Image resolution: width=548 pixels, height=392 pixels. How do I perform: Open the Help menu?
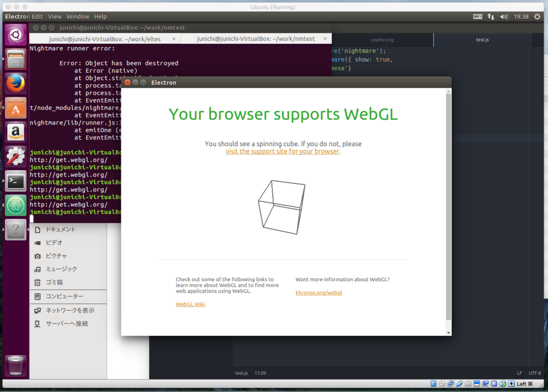100,17
